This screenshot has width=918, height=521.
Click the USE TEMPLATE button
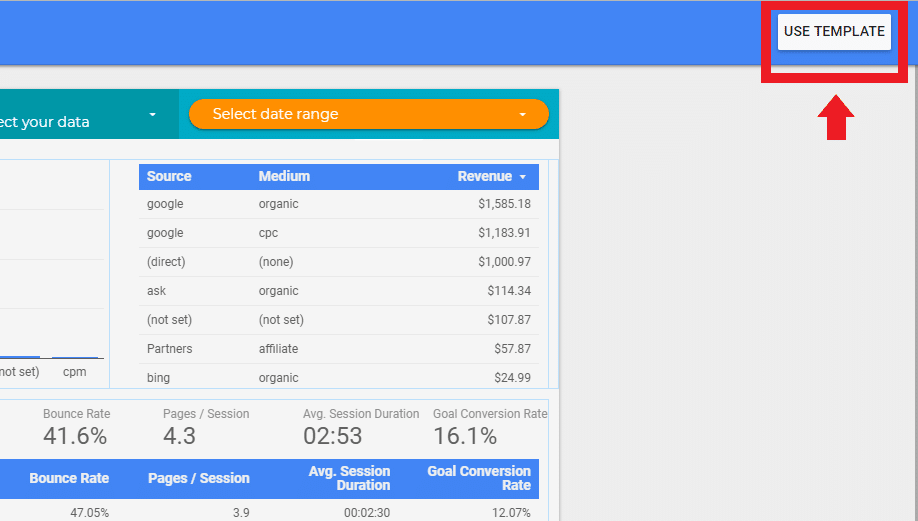pyautogui.click(x=834, y=32)
